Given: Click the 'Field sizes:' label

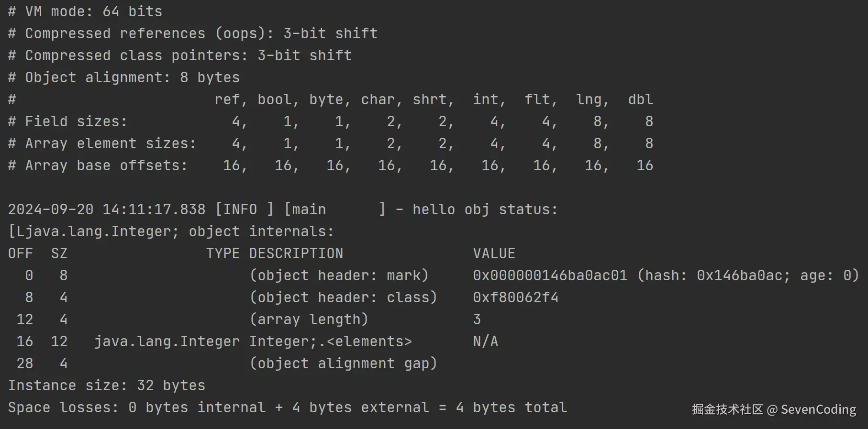Looking at the screenshot, I should (76, 121).
